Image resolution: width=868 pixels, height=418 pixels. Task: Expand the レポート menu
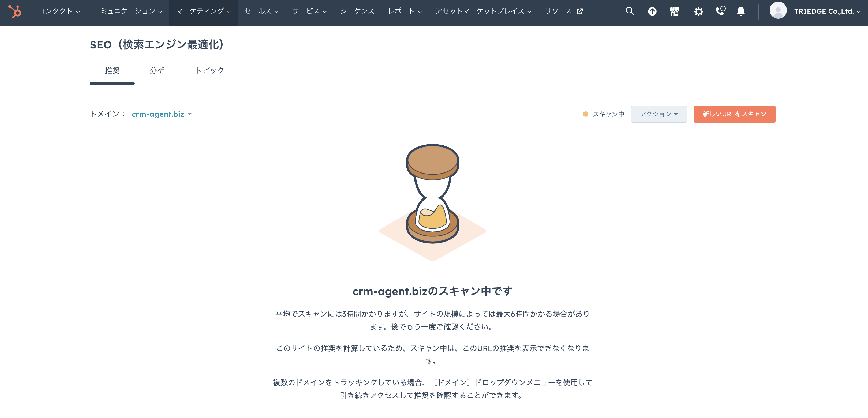click(405, 12)
